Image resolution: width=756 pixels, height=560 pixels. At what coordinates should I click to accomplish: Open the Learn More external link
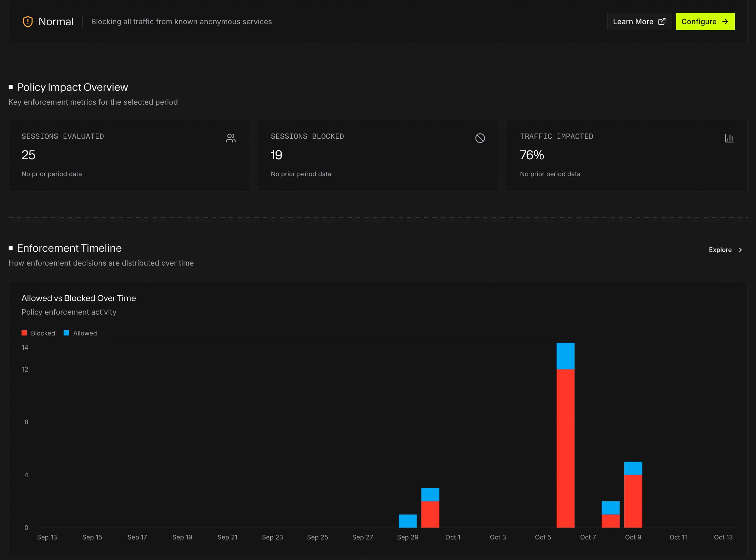coord(639,22)
